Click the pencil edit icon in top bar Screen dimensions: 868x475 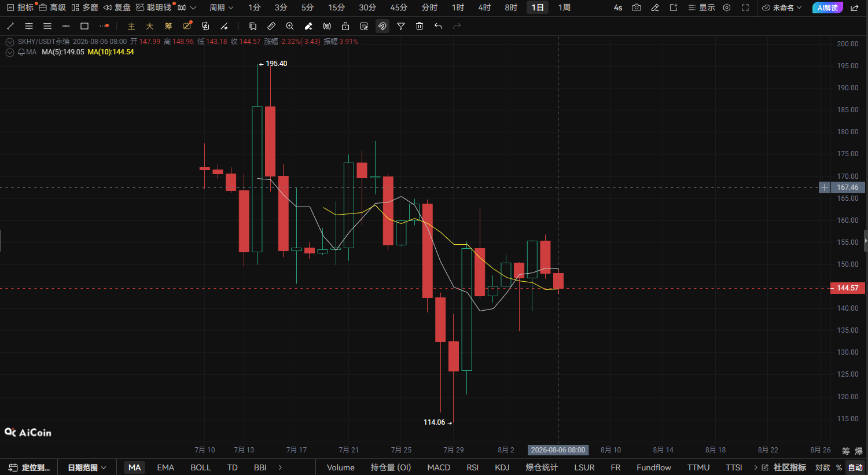pos(655,8)
